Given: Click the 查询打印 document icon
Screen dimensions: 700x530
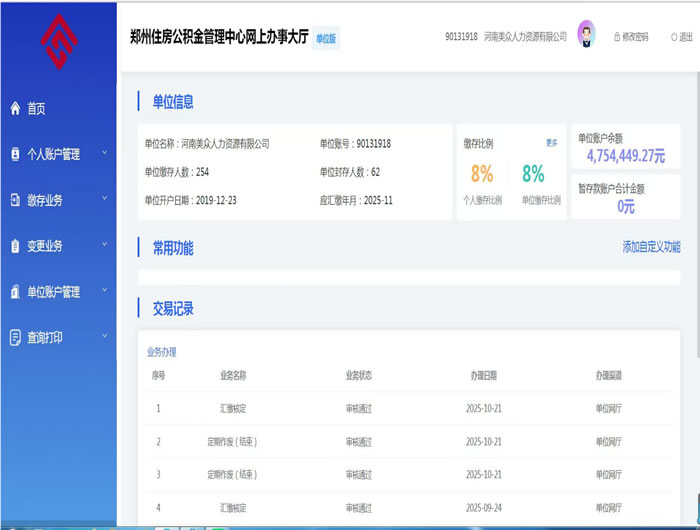Looking at the screenshot, I should click(x=15, y=338).
